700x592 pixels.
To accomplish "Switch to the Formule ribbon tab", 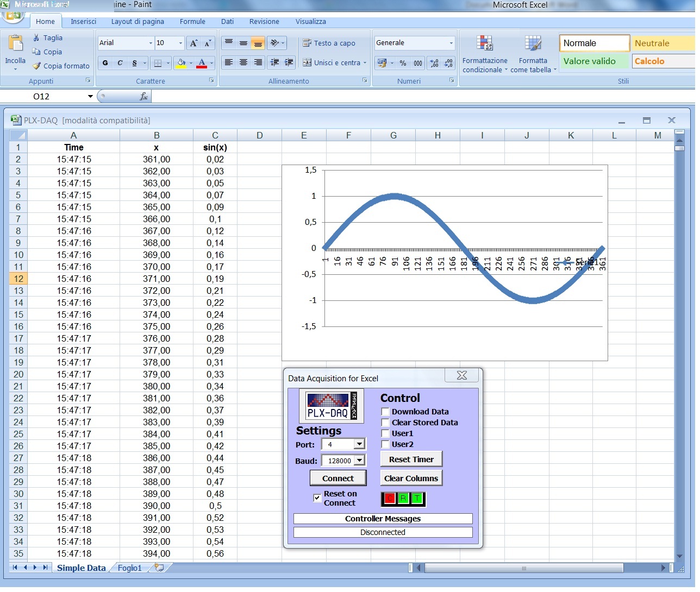I will 192,22.
